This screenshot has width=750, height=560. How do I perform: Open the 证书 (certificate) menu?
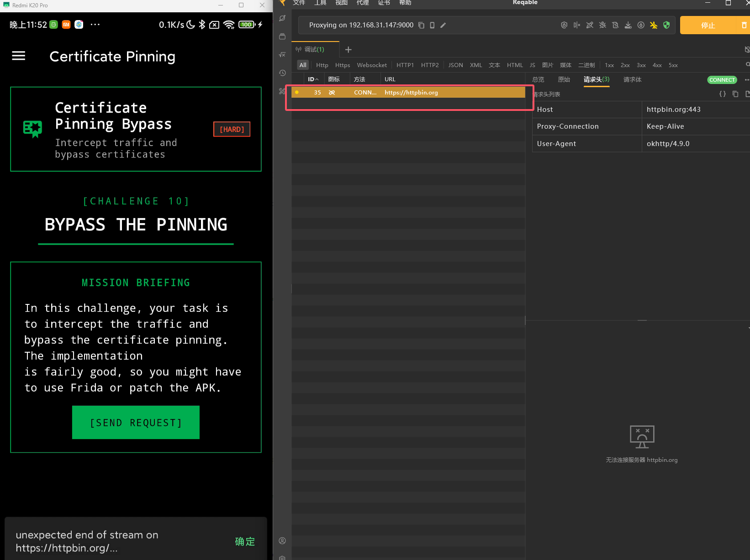pos(384,3)
